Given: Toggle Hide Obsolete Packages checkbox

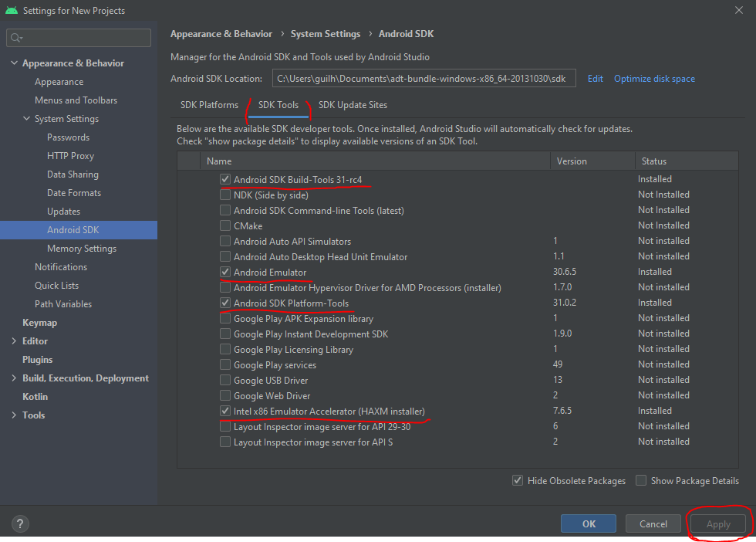Looking at the screenshot, I should pos(518,481).
